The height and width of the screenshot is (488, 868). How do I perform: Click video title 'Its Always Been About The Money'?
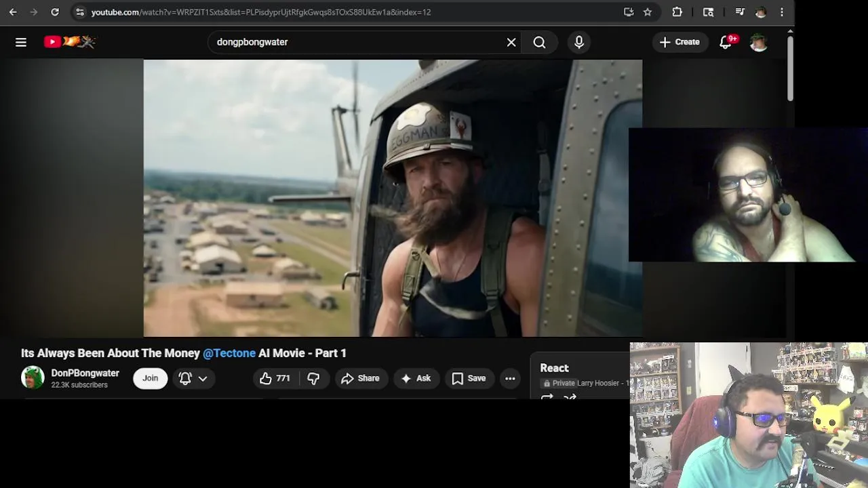(111, 353)
